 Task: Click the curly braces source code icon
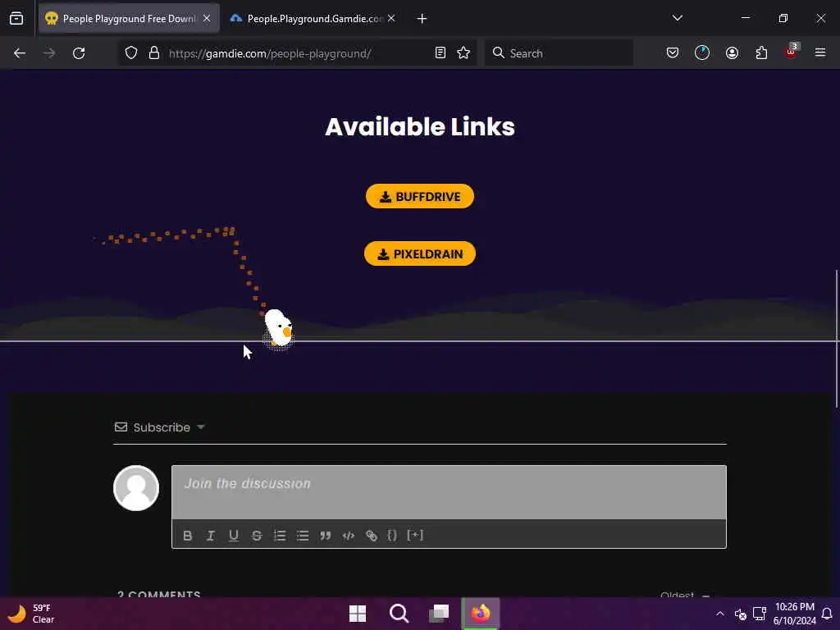click(x=392, y=535)
